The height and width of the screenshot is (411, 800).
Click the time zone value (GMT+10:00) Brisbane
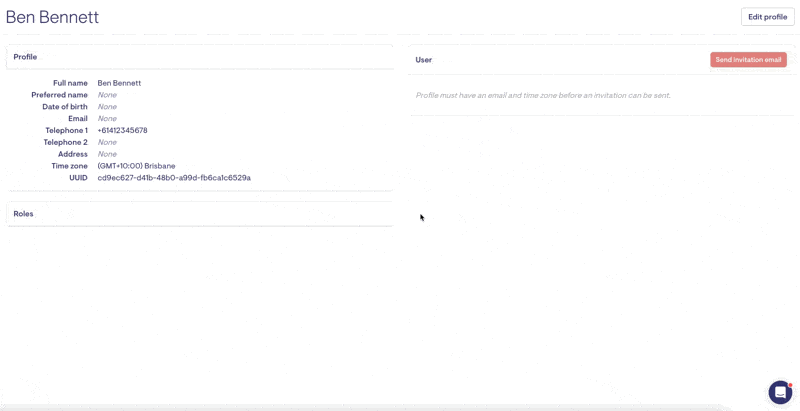(136, 166)
